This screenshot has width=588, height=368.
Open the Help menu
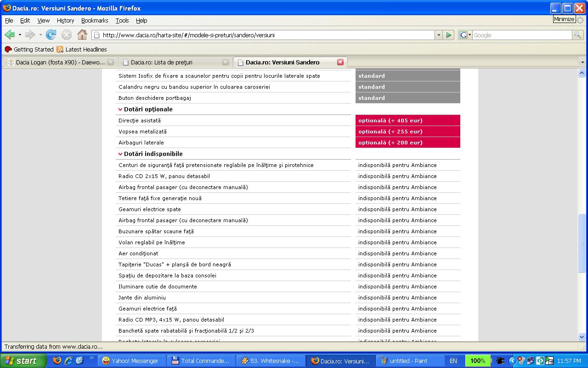point(141,20)
